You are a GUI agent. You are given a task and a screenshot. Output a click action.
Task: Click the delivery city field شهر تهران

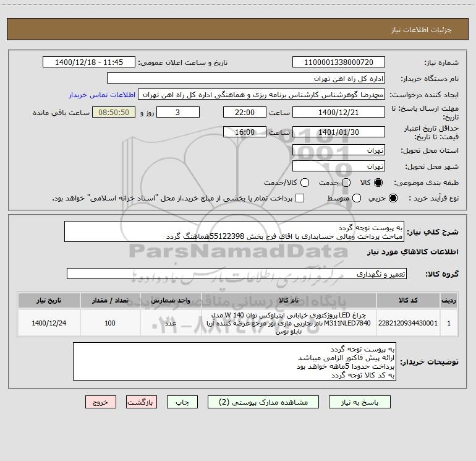point(339,166)
